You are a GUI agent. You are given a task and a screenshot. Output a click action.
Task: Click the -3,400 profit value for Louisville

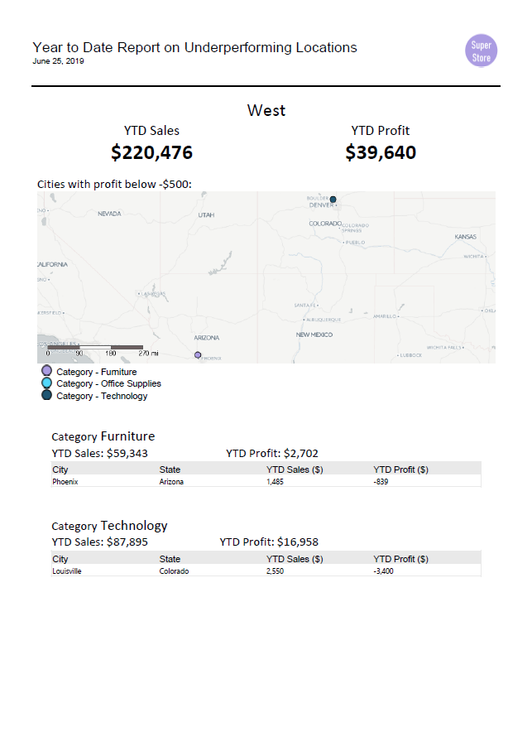point(384,571)
